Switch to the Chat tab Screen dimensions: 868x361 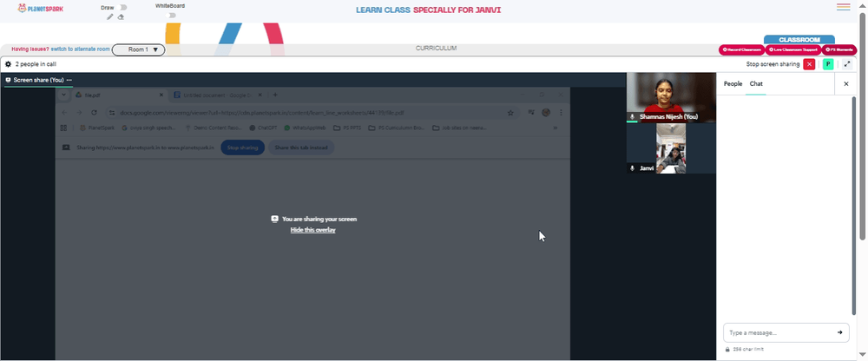[756, 83]
